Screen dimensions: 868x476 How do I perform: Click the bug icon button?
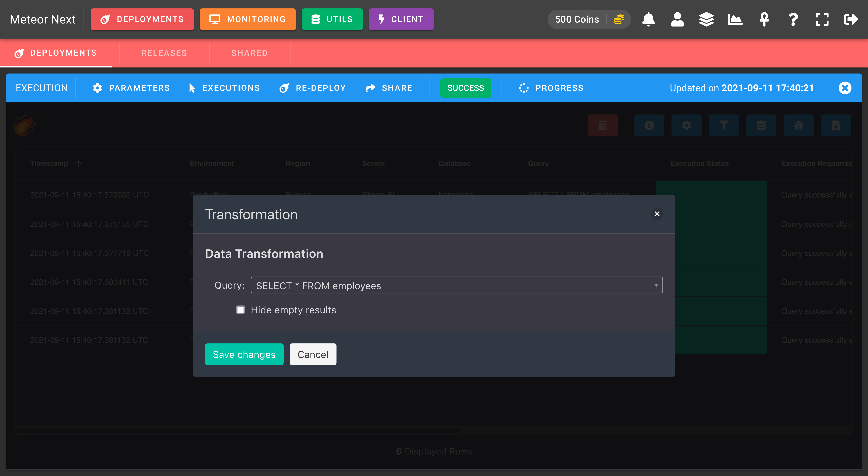(799, 125)
